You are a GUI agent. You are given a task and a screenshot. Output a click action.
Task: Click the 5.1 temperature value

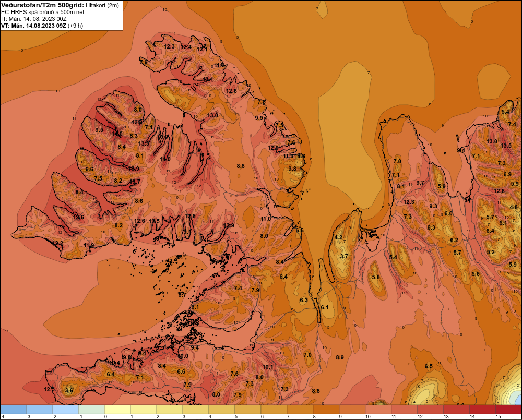[503, 223]
